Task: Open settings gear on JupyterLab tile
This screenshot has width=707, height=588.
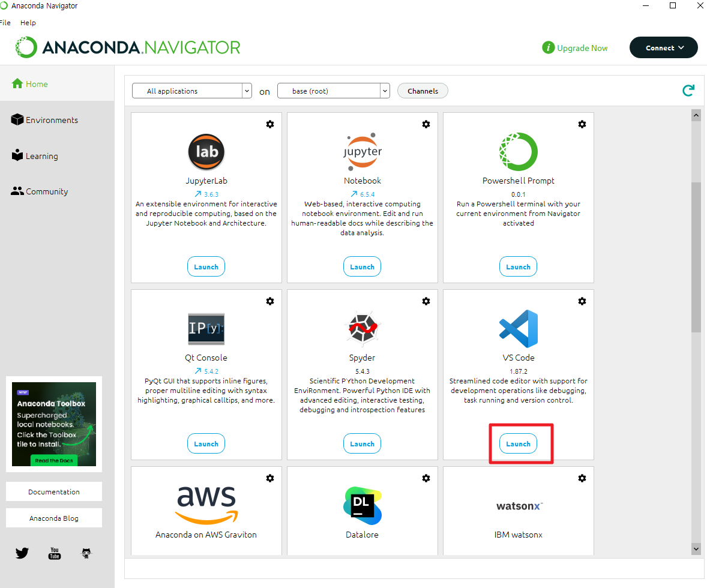Action: 270,124
